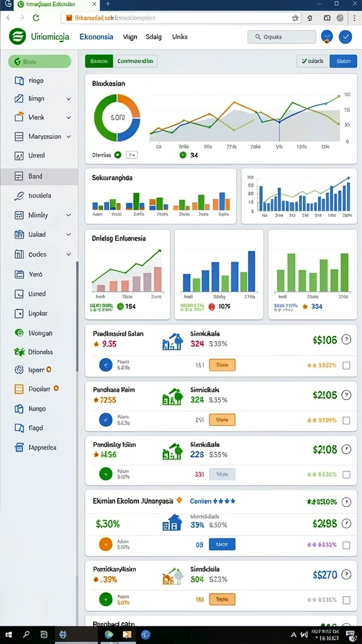The width and height of the screenshot is (362, 644).
Task: Tick the checkbox in the $$270 row
Action: [x=346, y=600]
